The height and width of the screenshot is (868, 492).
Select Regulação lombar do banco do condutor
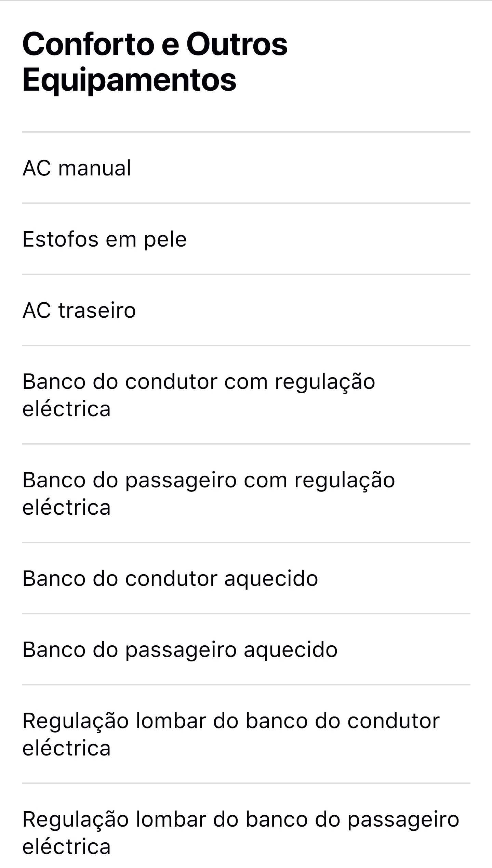point(246,734)
